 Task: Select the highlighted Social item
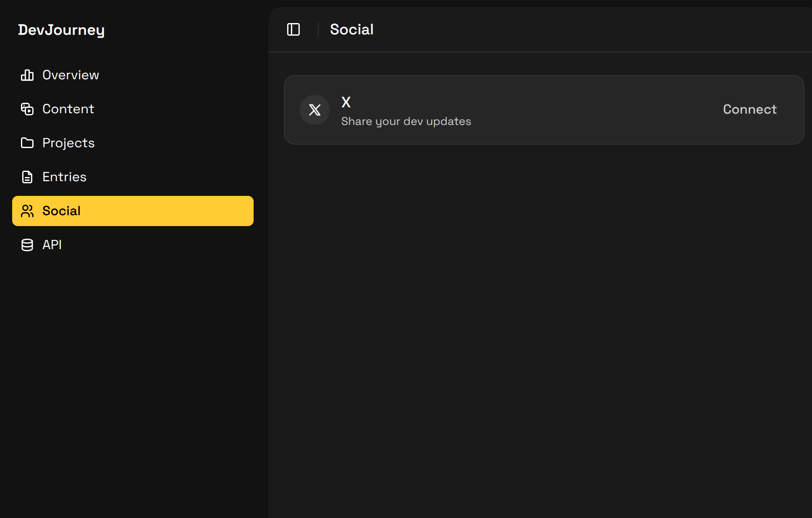(x=133, y=211)
